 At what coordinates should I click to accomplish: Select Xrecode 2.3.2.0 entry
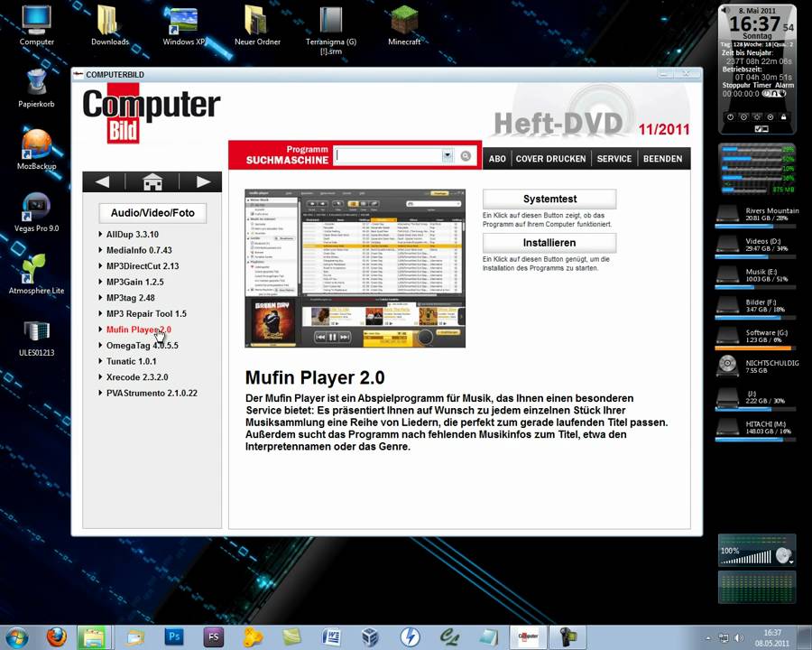tap(137, 377)
